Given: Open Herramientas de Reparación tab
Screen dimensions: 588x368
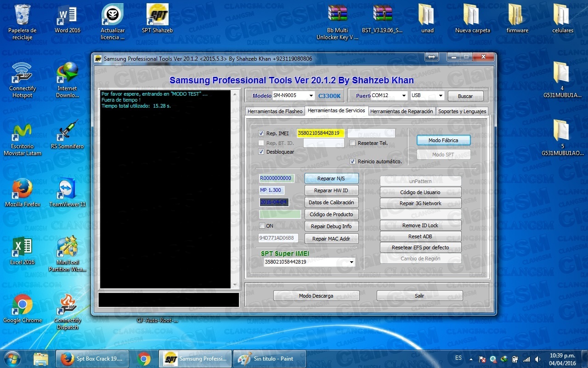Looking at the screenshot, I should pos(401,111).
